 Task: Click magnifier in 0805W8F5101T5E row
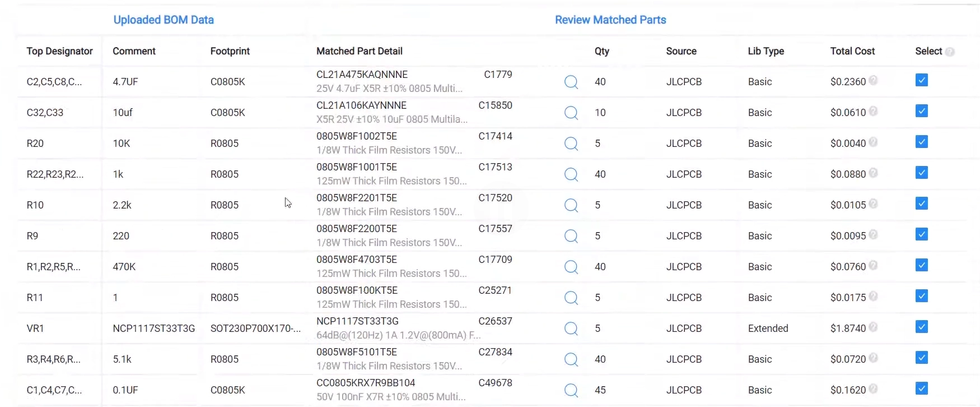(571, 359)
